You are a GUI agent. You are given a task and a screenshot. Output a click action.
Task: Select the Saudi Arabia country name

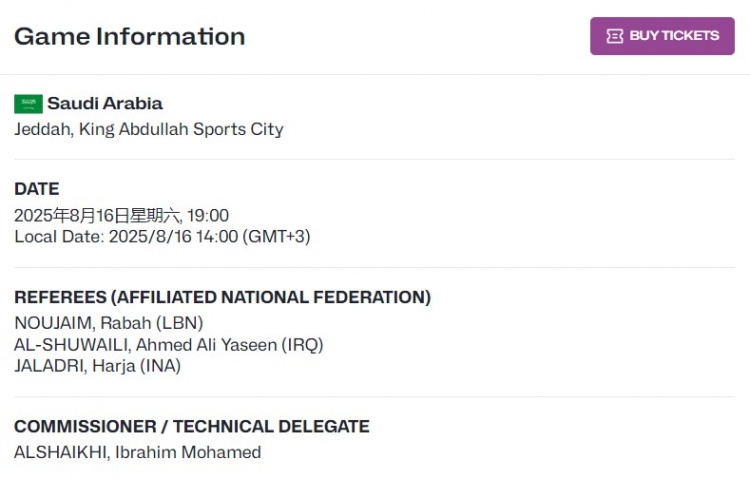pyautogui.click(x=105, y=103)
